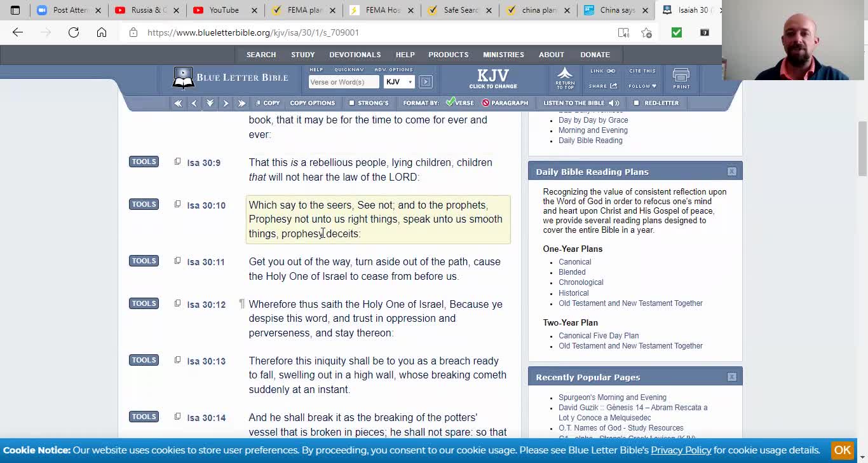Jump to next book double arrow
Viewport: 868px width, 463px height.
(241, 103)
